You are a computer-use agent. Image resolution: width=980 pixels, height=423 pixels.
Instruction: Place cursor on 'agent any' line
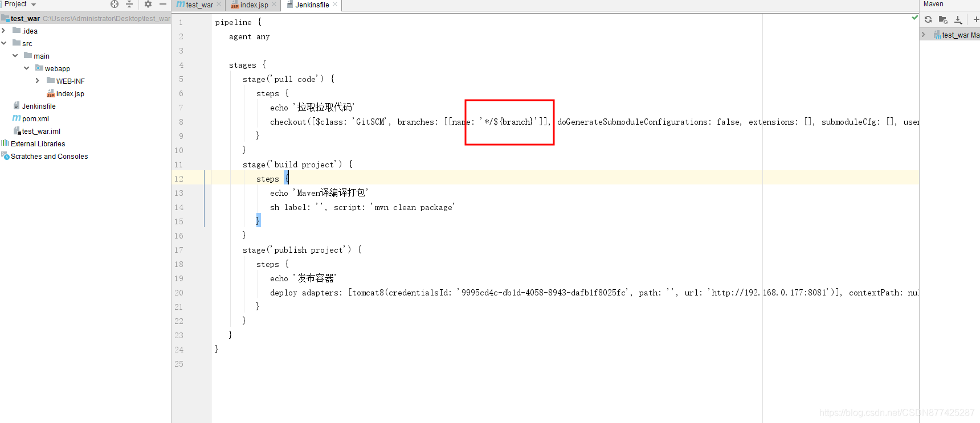(250, 36)
